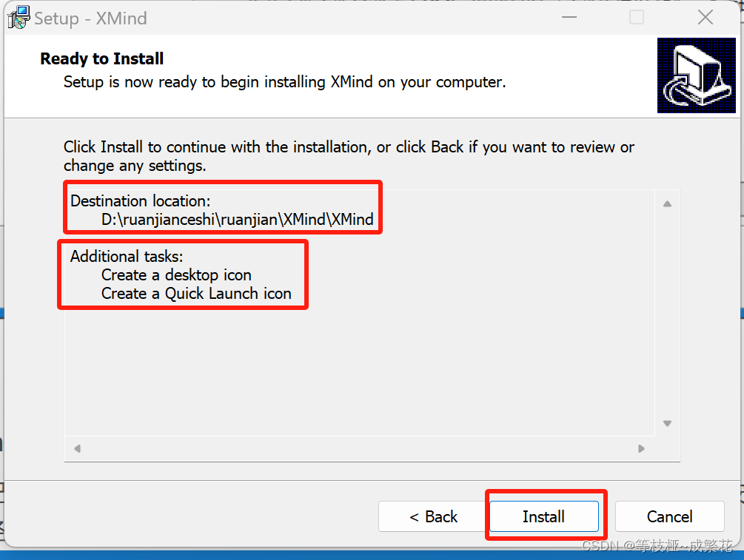Click the summary box scroll down arrow
Image resolution: width=744 pixels, height=560 pixels.
point(667,423)
